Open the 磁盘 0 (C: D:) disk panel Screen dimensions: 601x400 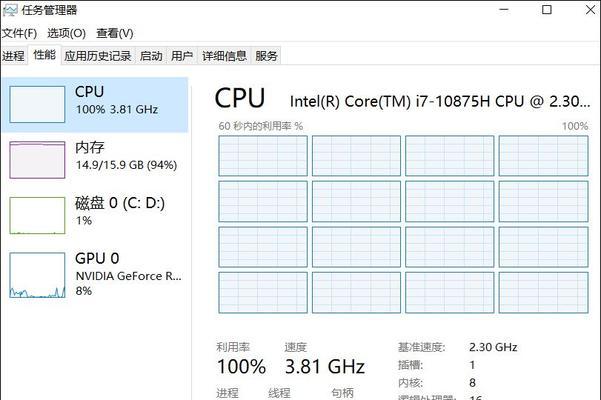95,215
